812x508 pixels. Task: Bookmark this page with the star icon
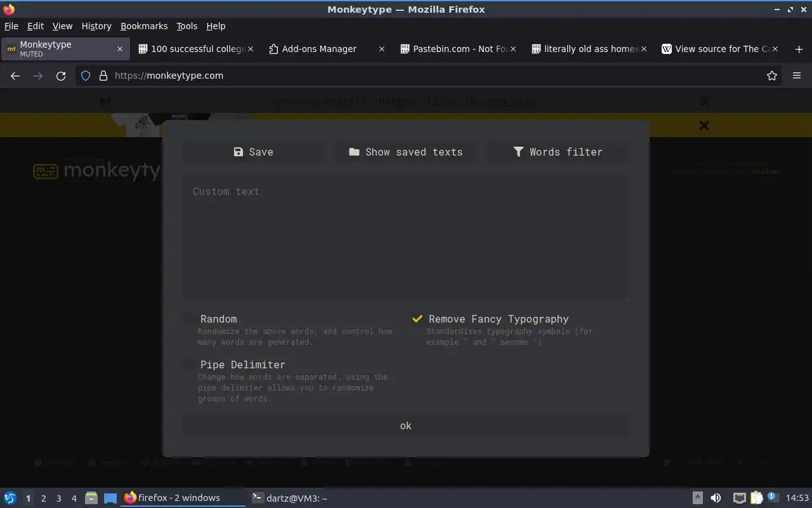pos(772,76)
